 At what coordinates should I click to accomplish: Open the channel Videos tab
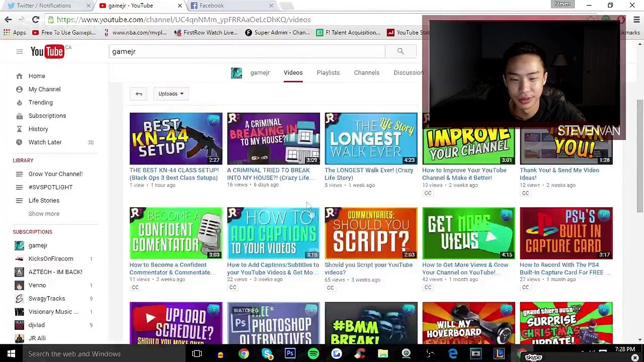click(293, 73)
